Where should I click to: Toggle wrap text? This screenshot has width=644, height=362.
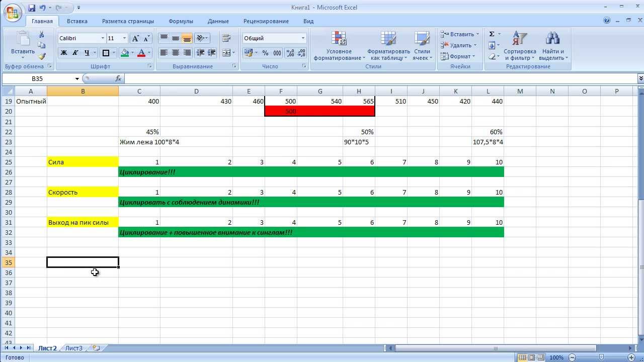click(226, 38)
